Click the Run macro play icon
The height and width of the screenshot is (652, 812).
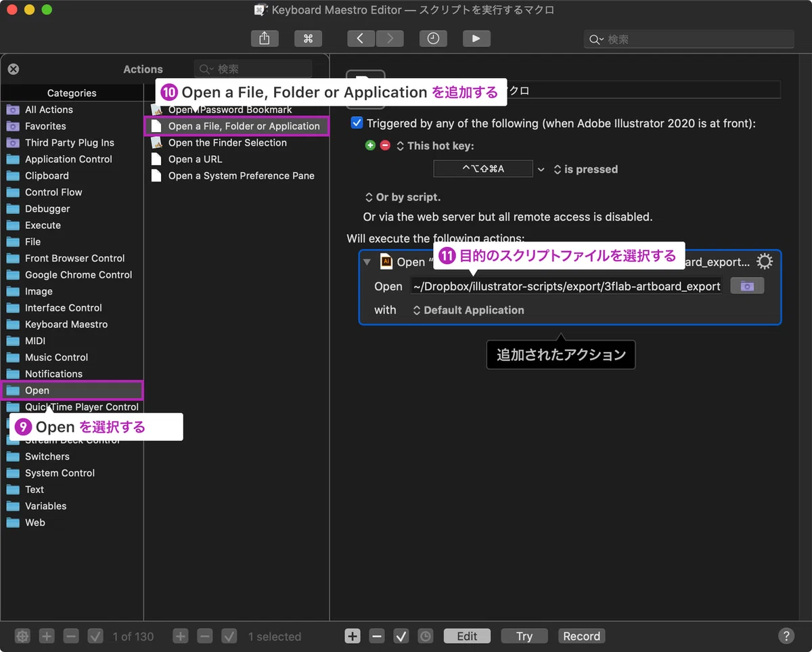pos(476,39)
